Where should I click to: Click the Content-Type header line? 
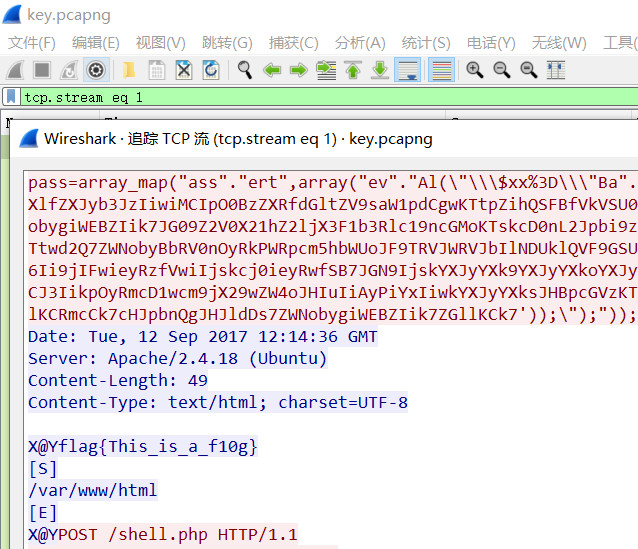[218, 402]
